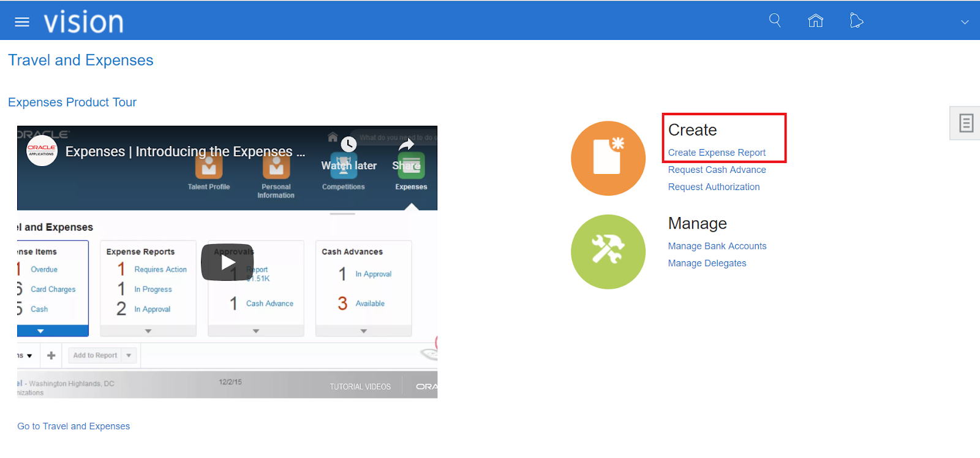Open Request Authorization link

click(x=714, y=187)
